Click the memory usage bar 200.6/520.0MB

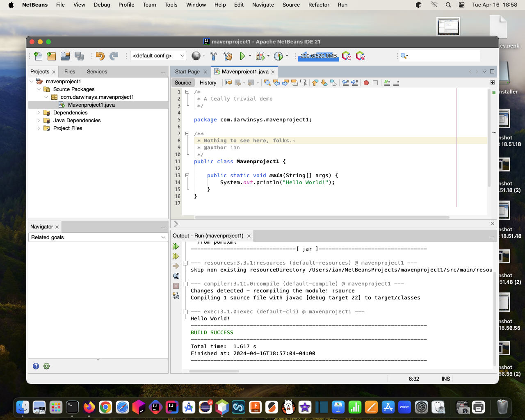319,56
